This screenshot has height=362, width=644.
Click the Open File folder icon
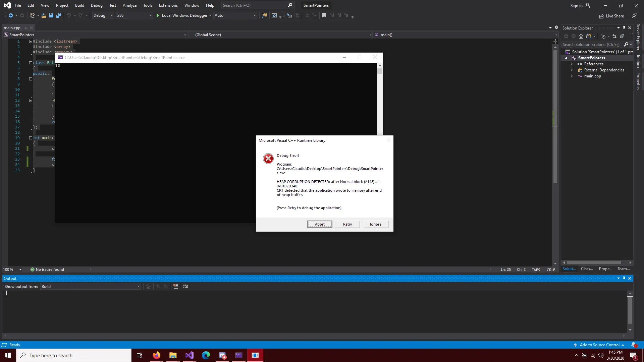(44, 15)
